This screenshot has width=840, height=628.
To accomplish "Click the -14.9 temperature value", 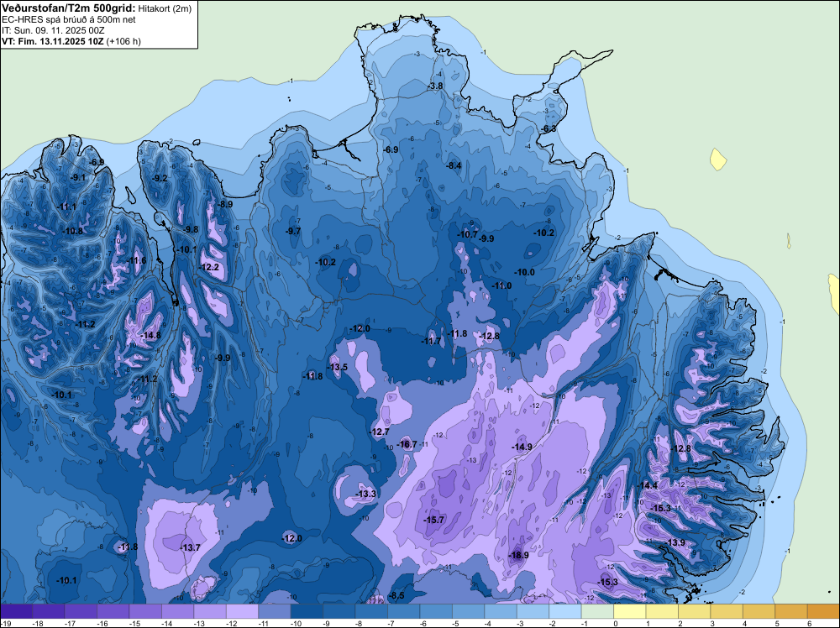I will pos(522,447).
